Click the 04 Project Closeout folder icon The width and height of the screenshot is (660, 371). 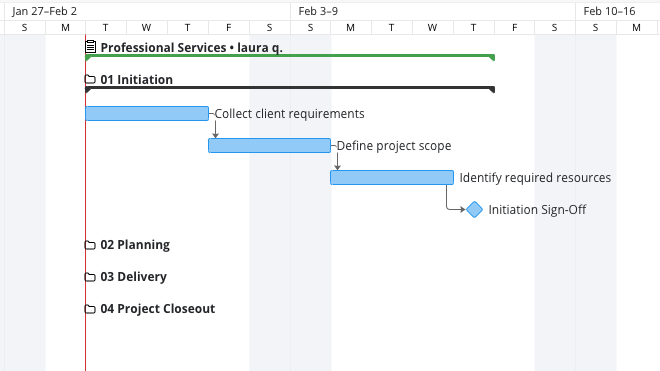point(90,309)
